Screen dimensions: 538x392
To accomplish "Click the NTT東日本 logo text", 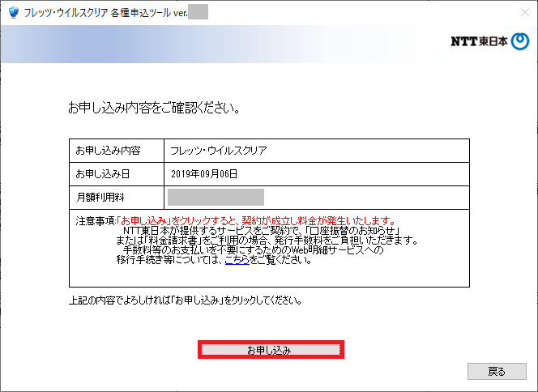I will [479, 41].
